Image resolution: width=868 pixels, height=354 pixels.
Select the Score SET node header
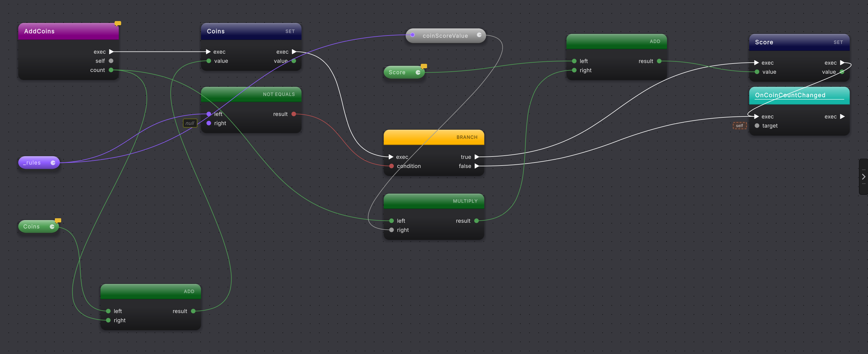coord(799,42)
